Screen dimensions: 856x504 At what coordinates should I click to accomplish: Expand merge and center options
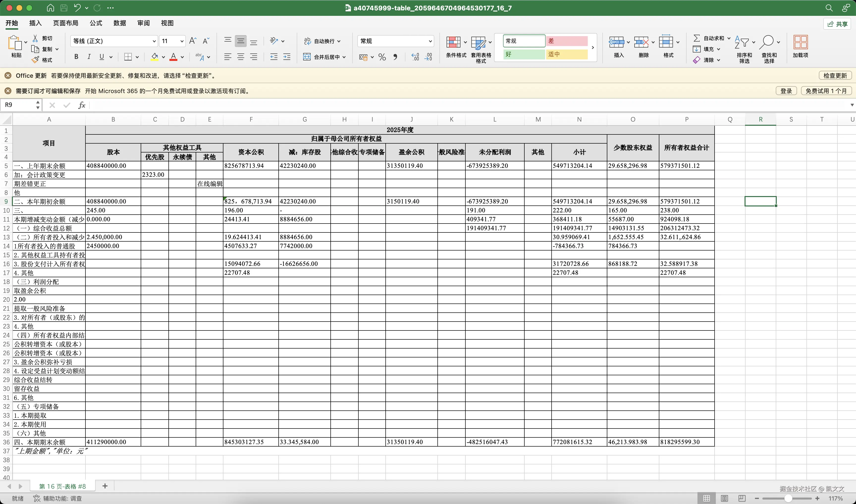coord(344,57)
